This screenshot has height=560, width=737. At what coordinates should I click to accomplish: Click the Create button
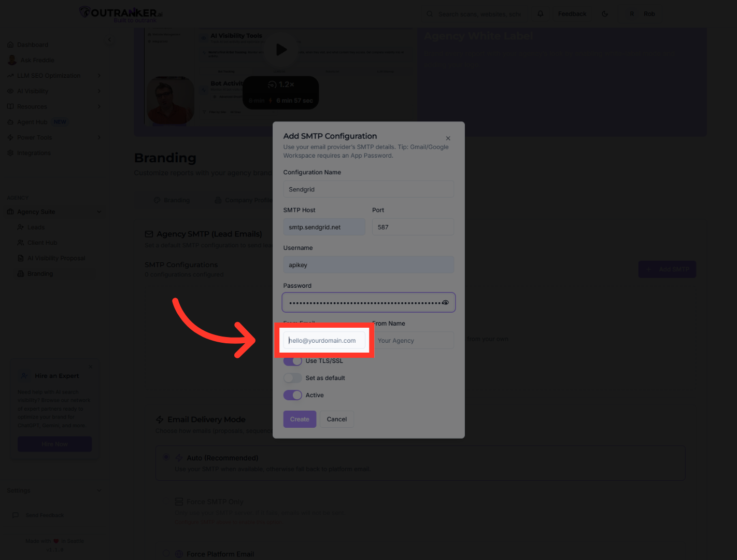(x=300, y=419)
